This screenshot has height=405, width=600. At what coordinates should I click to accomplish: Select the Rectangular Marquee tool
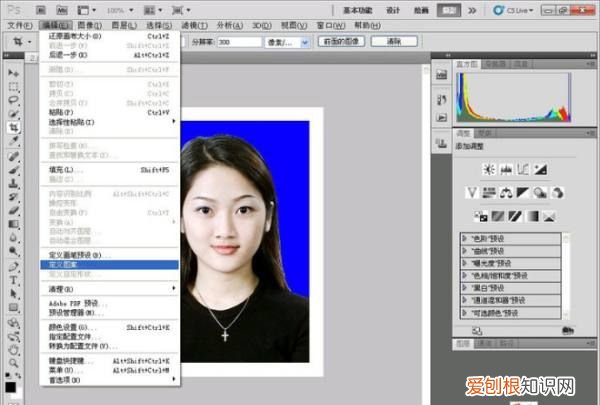coord(13,87)
